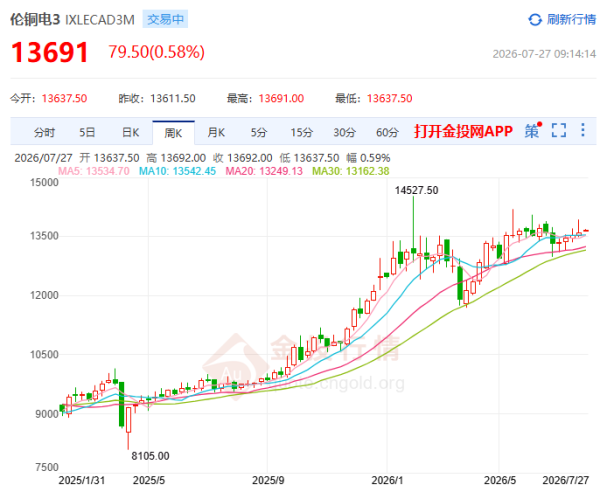The image size is (600, 485).
Task: Select the 周K tab
Action: point(173,133)
